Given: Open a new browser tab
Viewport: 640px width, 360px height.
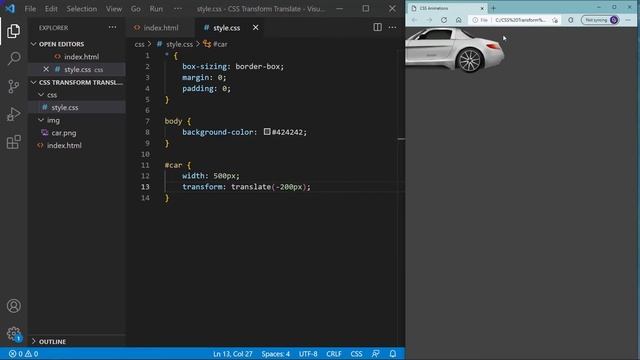Looking at the screenshot, I should pos(493,8).
